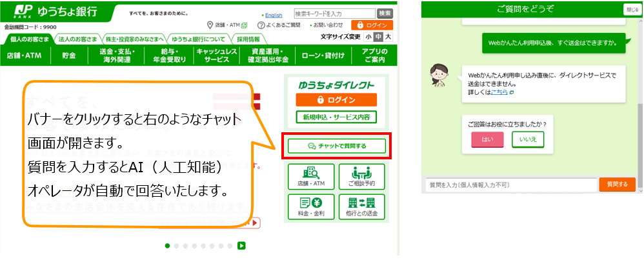The image size is (644, 260).
Task: Select the 法人のお客さま tab
Action: [78, 39]
